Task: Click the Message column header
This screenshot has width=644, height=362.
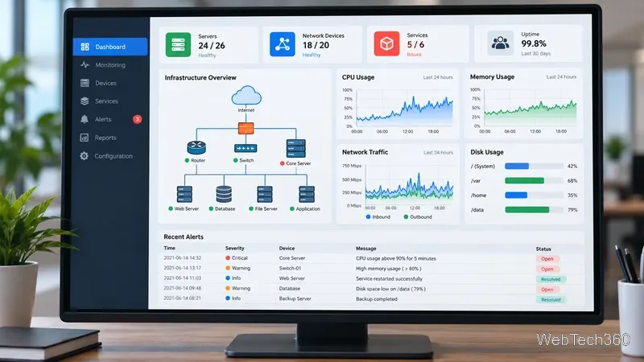Action: pos(366,249)
